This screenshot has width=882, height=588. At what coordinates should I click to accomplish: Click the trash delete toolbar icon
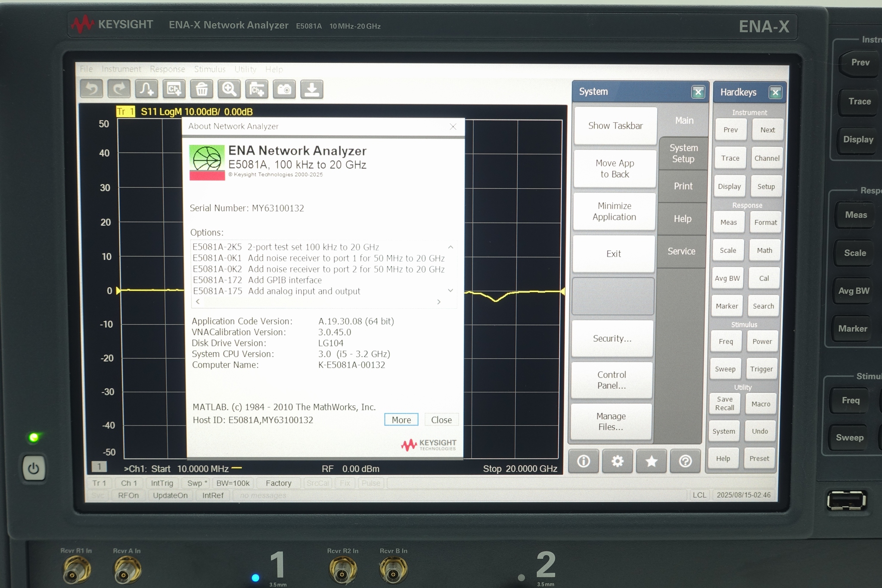point(202,89)
